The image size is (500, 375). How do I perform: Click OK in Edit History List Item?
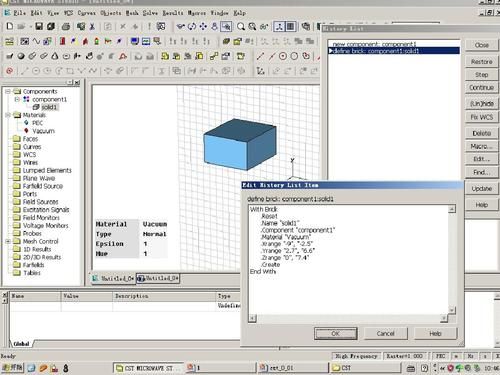point(335,333)
